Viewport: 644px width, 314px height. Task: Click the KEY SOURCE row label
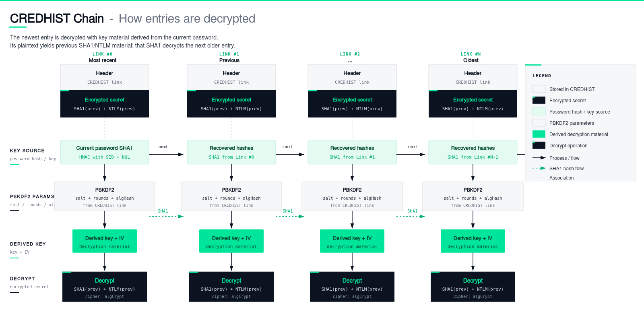point(27,151)
